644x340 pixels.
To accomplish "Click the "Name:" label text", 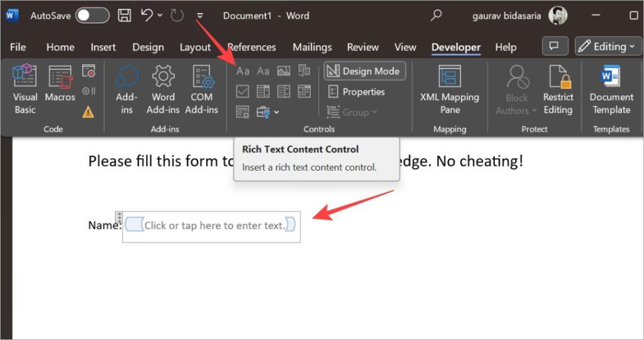I will coord(104,225).
